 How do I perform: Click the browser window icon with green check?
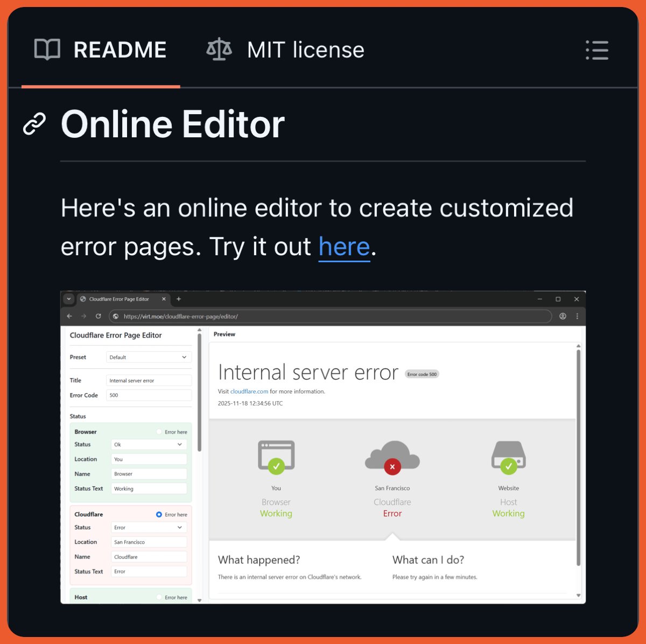click(276, 457)
